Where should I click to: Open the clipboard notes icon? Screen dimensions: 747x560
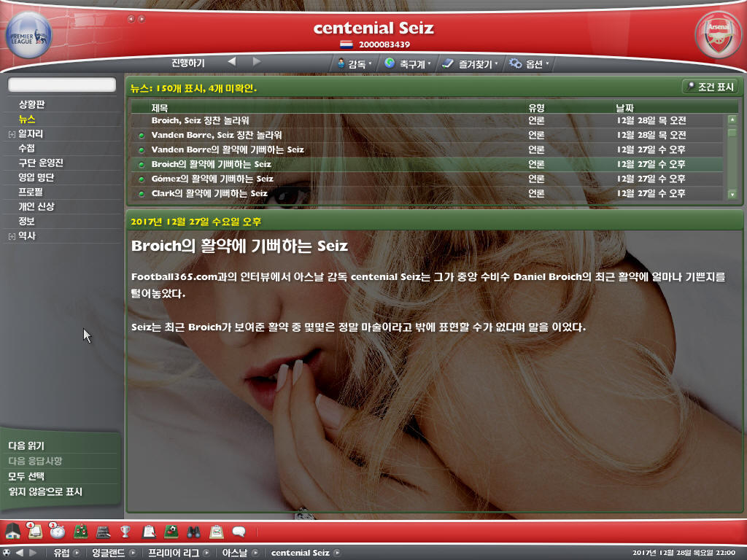(150, 530)
